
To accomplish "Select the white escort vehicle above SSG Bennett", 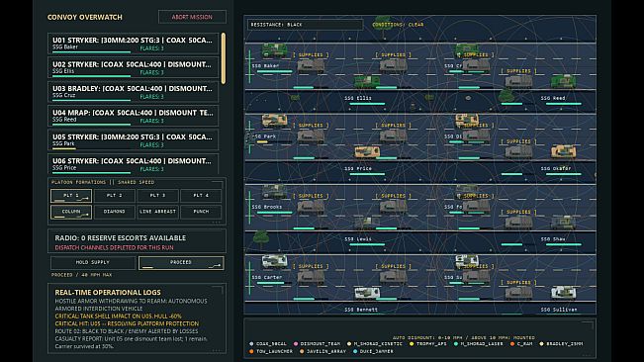I will tap(367, 293).
